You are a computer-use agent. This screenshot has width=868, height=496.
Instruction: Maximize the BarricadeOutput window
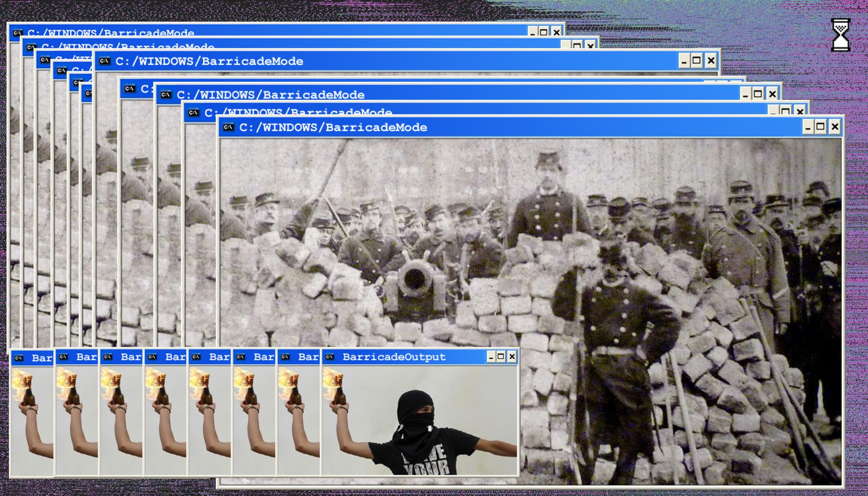tap(501, 357)
